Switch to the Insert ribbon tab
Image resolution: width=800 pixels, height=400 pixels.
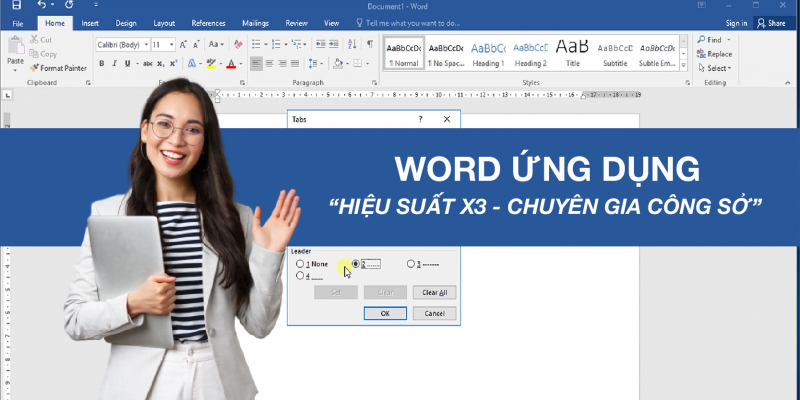[90, 22]
